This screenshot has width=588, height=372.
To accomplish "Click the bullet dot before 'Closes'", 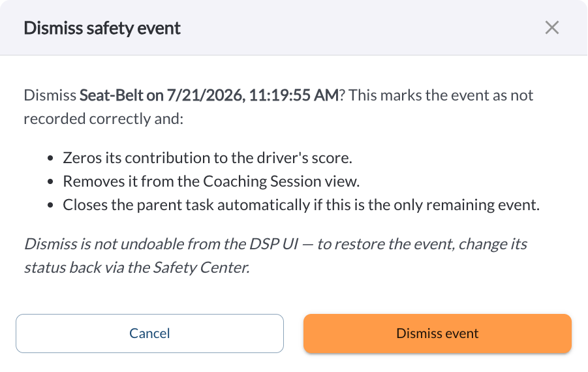I will click(x=51, y=206).
